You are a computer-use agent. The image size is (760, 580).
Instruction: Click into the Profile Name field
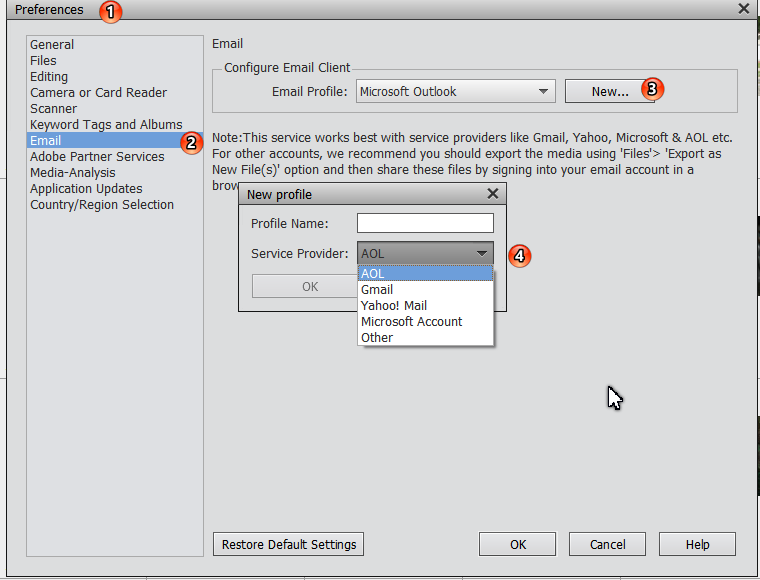tap(425, 223)
